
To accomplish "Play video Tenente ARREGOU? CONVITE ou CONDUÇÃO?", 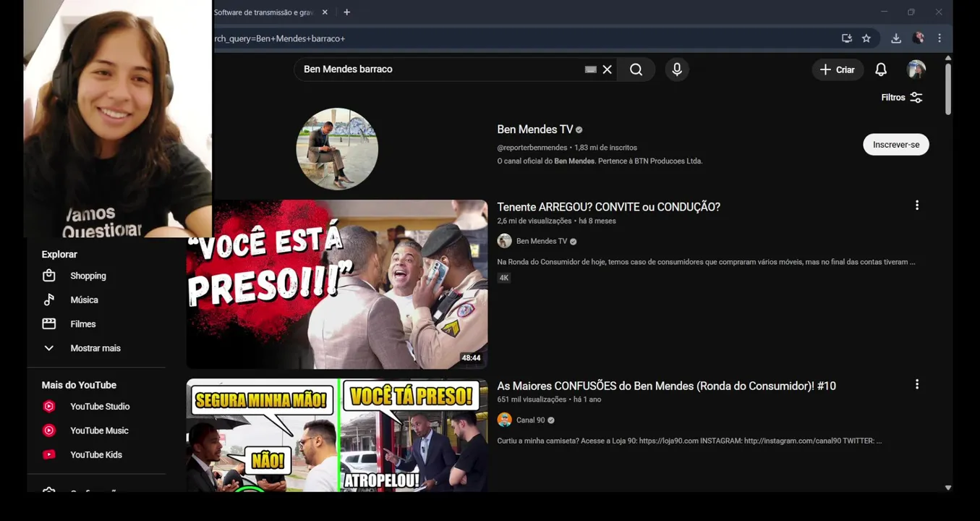I will click(x=608, y=207).
